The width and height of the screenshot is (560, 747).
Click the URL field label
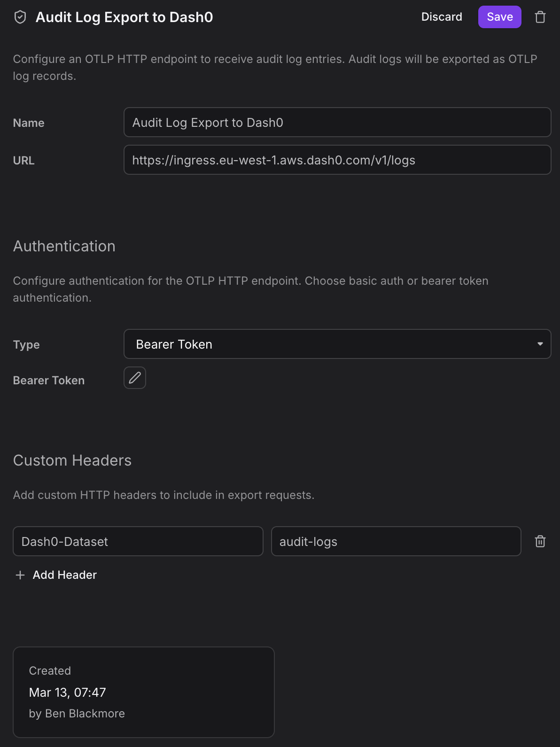[24, 161]
